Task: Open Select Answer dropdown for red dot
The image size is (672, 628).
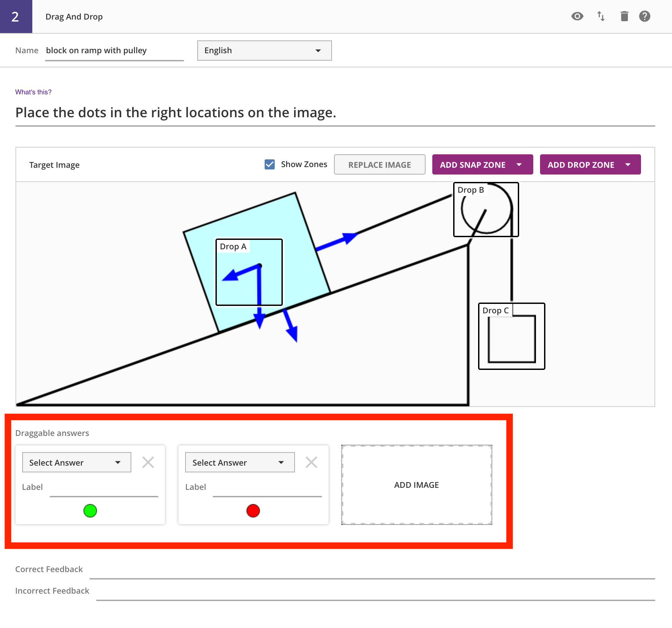Action: 240,462
